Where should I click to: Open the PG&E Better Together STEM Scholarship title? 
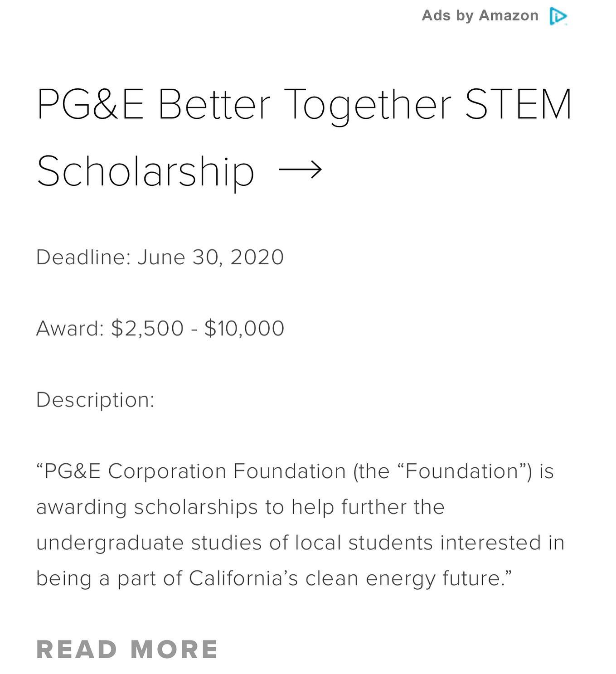point(304,138)
